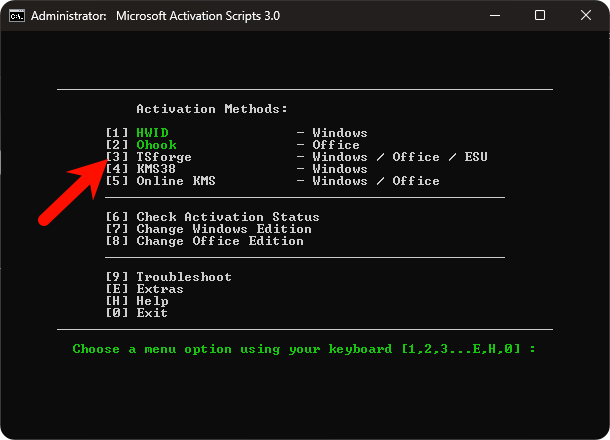Click the green 'Choose a menu option' prompt

(304, 349)
